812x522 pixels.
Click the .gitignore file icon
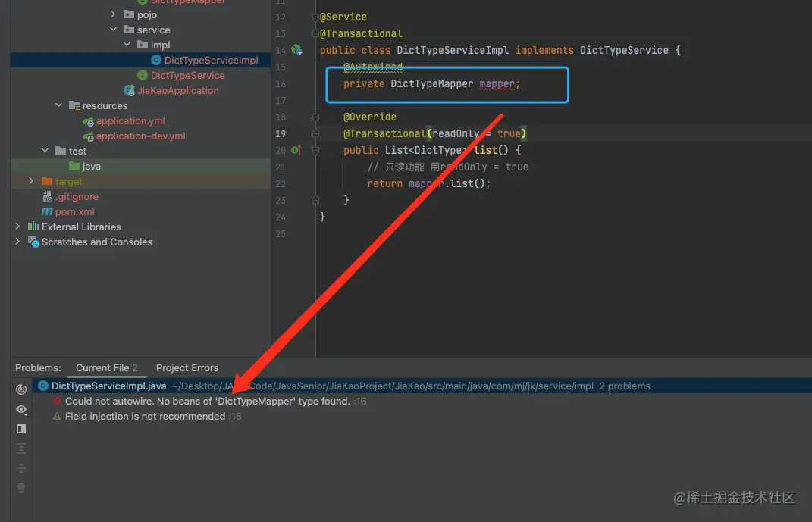point(47,196)
